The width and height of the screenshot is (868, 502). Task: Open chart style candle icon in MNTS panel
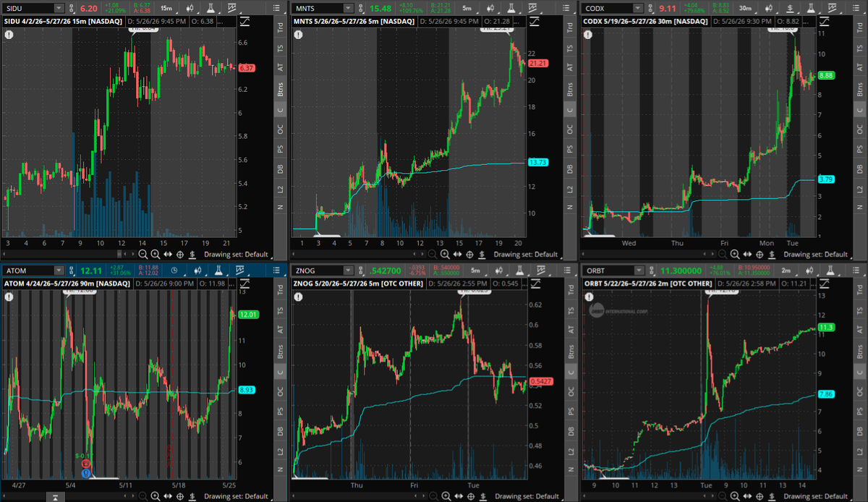490,8
